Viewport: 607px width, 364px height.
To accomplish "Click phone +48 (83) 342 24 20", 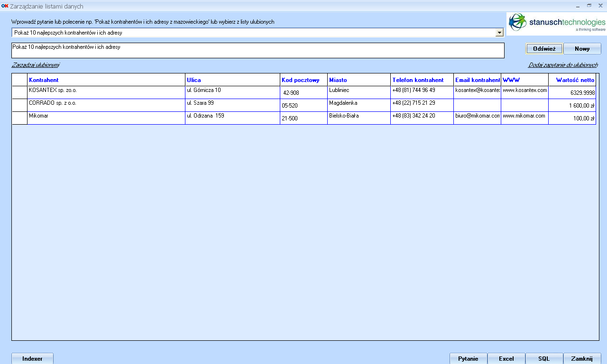I will 422,118.
